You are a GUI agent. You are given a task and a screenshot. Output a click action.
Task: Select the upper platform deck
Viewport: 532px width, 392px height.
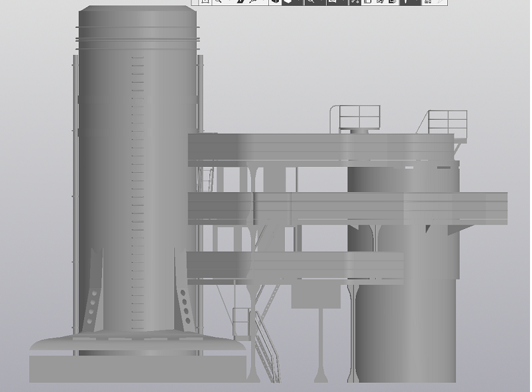318,146
